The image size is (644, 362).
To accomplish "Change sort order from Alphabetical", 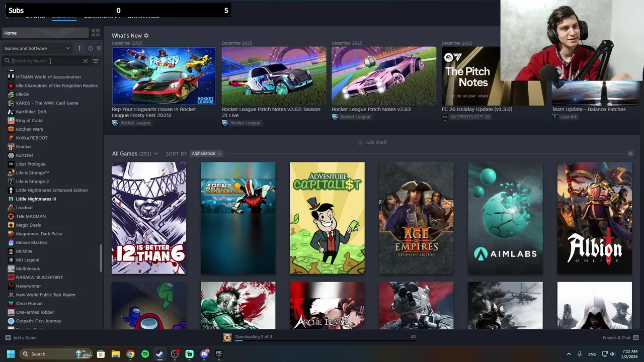I will tap(206, 153).
